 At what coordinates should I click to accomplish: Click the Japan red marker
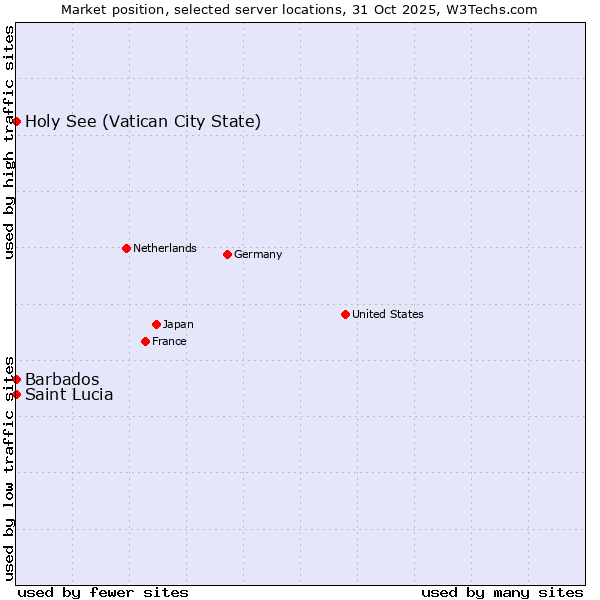156,324
